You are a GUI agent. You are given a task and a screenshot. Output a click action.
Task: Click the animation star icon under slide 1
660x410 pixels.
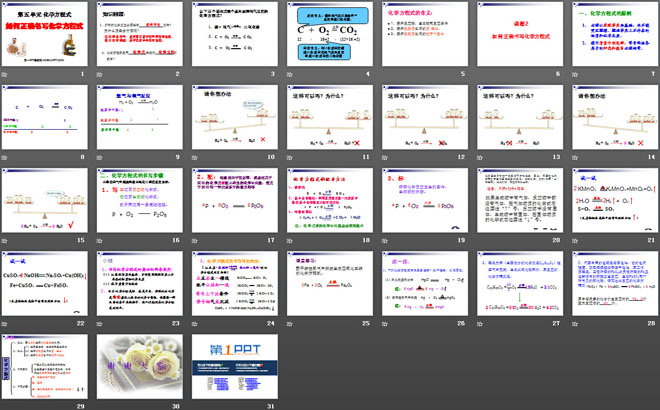pos(5,75)
